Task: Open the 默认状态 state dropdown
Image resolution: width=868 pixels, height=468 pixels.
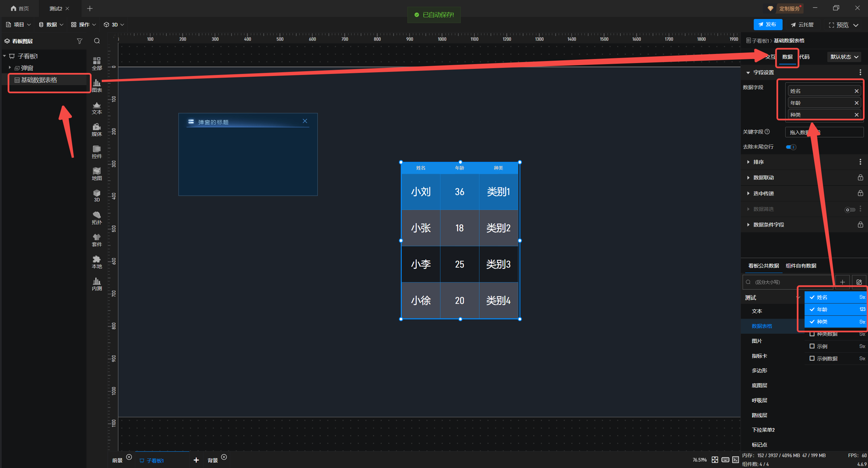Action: [844, 57]
